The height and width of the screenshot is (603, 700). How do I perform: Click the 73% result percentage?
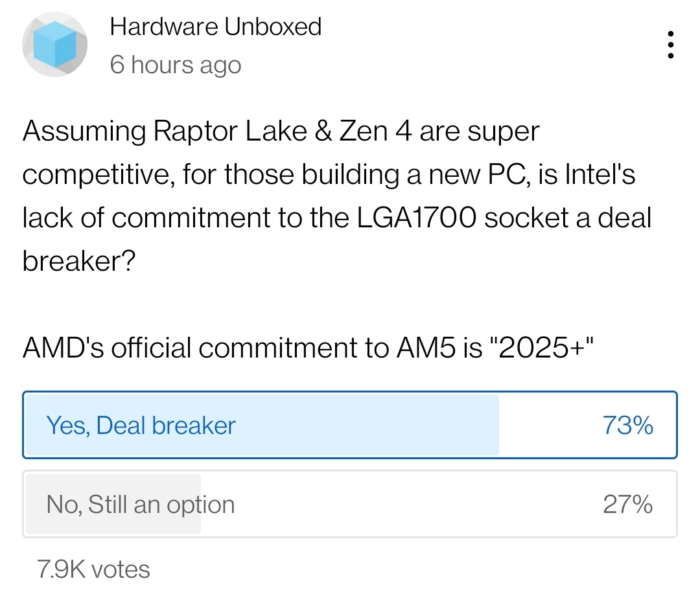(x=627, y=425)
